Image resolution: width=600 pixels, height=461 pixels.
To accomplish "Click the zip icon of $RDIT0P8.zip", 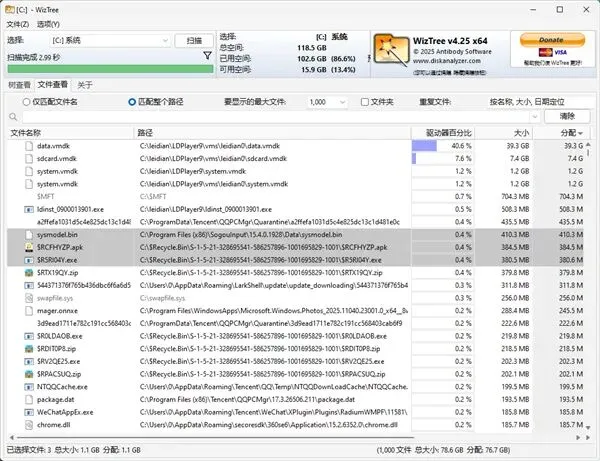I will click(x=29, y=349).
